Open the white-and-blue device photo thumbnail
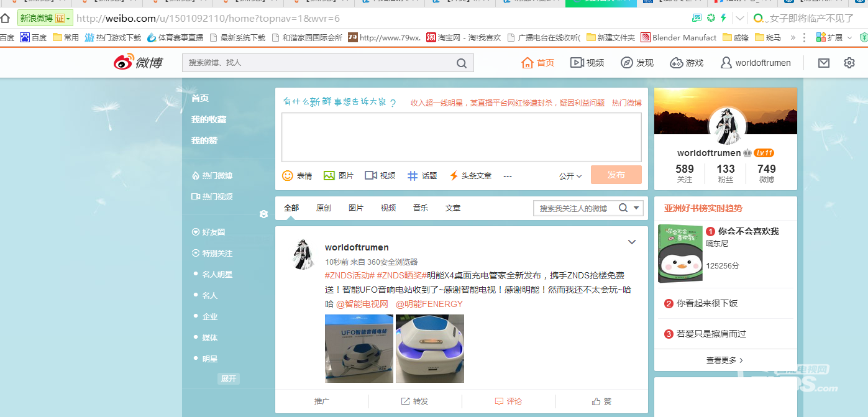868x417 pixels. (x=430, y=349)
